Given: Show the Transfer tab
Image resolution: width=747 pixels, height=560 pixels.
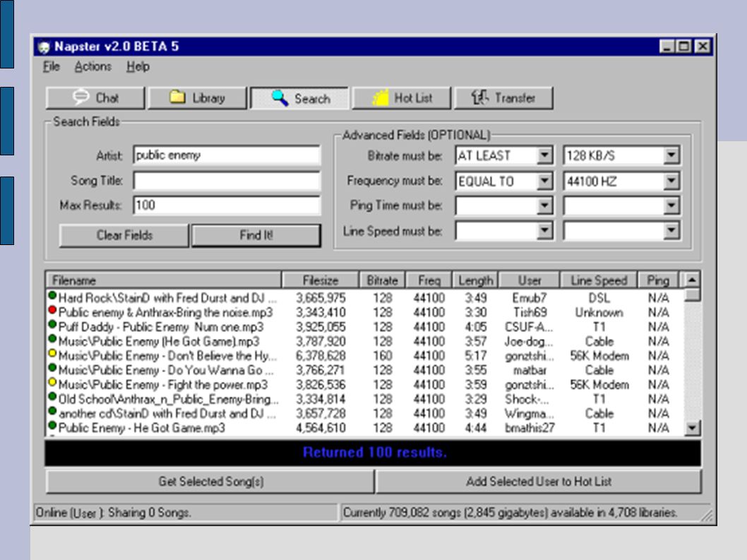Looking at the screenshot, I should tap(503, 98).
